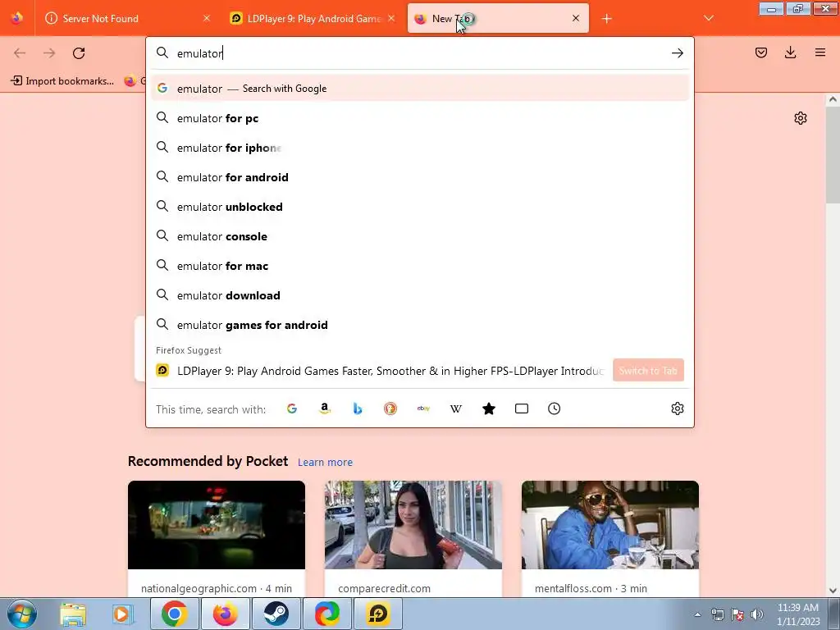Click the Switch to Tab button

(648, 370)
